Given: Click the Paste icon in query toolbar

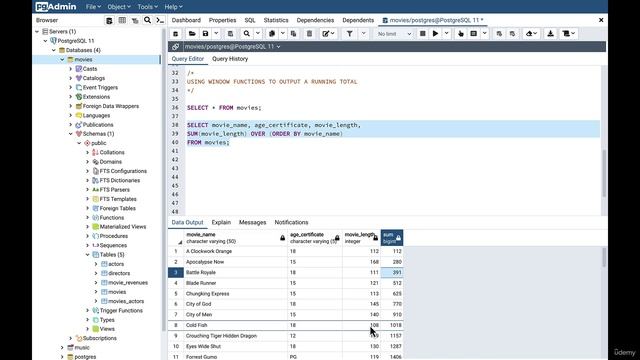Looking at the screenshot, I should click(293, 34).
